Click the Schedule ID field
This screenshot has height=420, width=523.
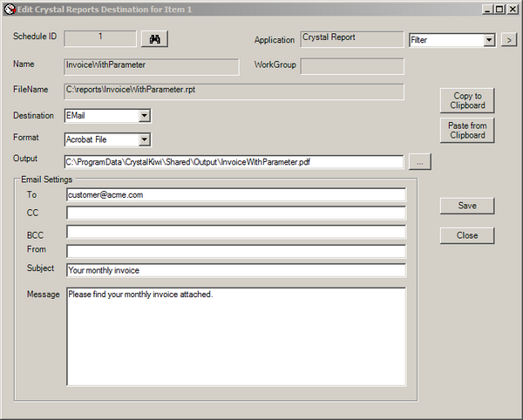pyautogui.click(x=100, y=38)
